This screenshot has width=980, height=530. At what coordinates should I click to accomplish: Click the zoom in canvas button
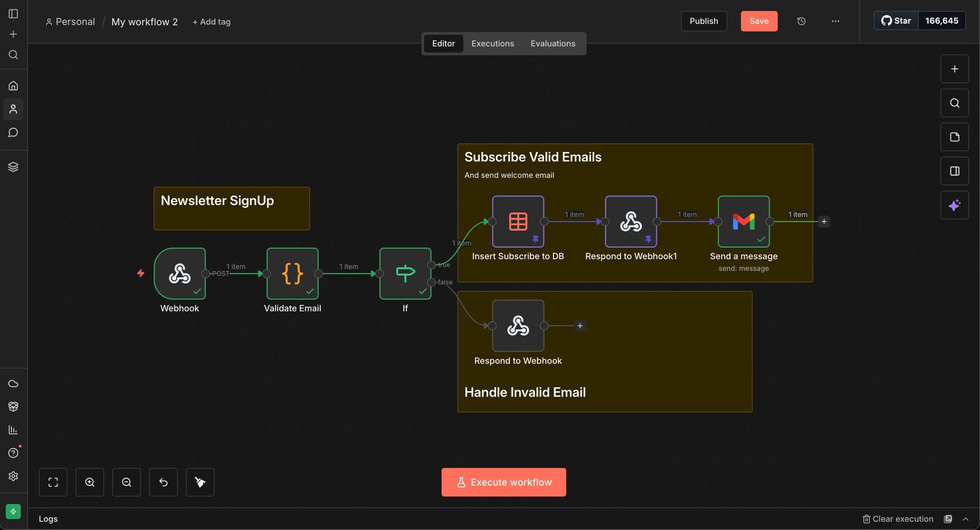pos(90,482)
